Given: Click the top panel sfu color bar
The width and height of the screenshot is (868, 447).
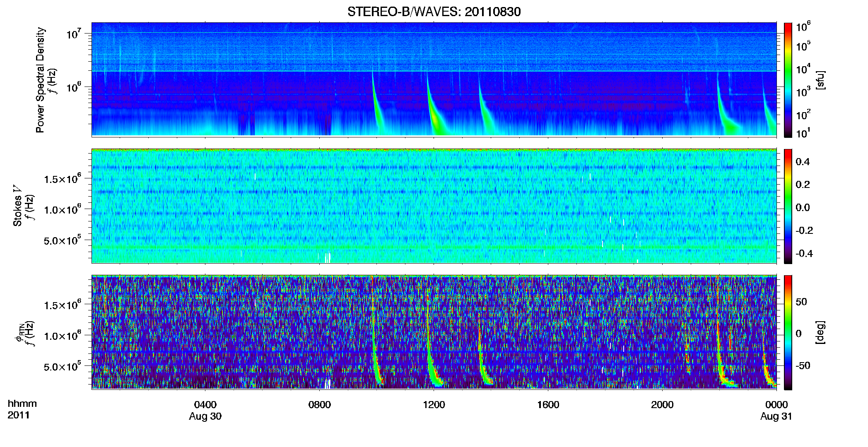Looking at the screenshot, I should (x=788, y=80).
